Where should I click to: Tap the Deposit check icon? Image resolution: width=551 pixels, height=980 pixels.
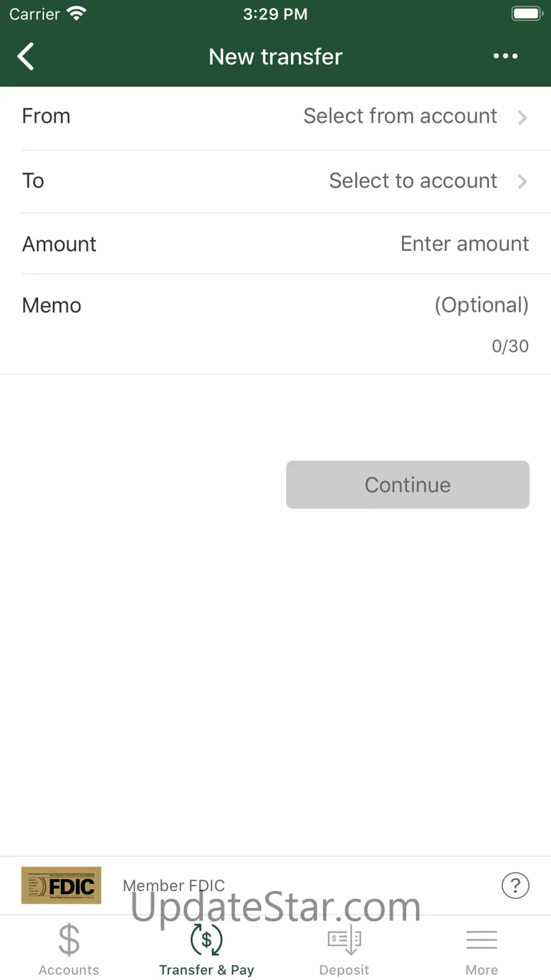(x=344, y=940)
